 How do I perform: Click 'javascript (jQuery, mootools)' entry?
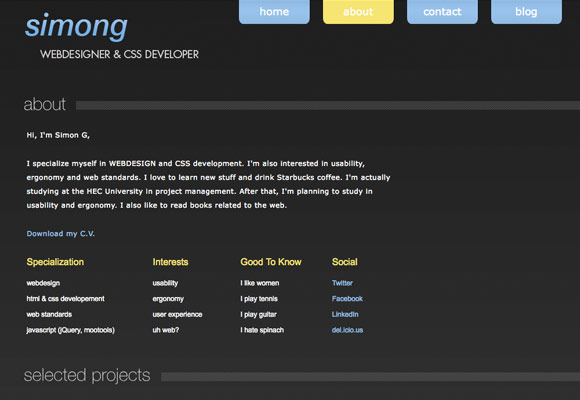point(70,330)
